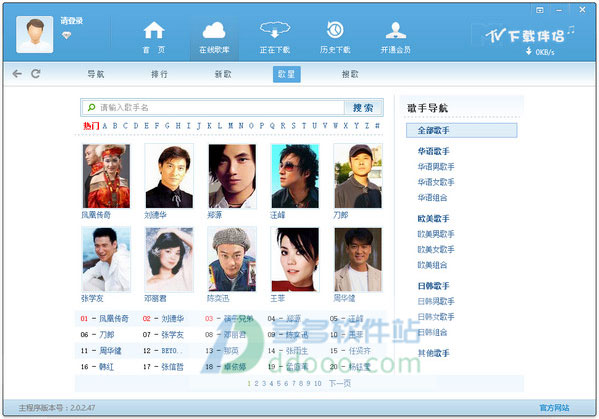Open the 正在下载 downloading section

pyautogui.click(x=275, y=37)
